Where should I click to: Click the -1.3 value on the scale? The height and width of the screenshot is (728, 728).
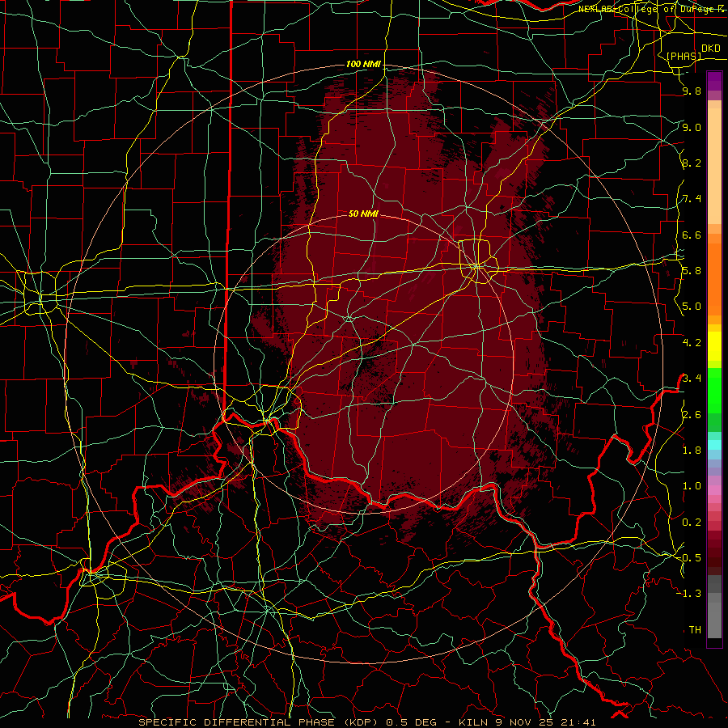click(689, 594)
